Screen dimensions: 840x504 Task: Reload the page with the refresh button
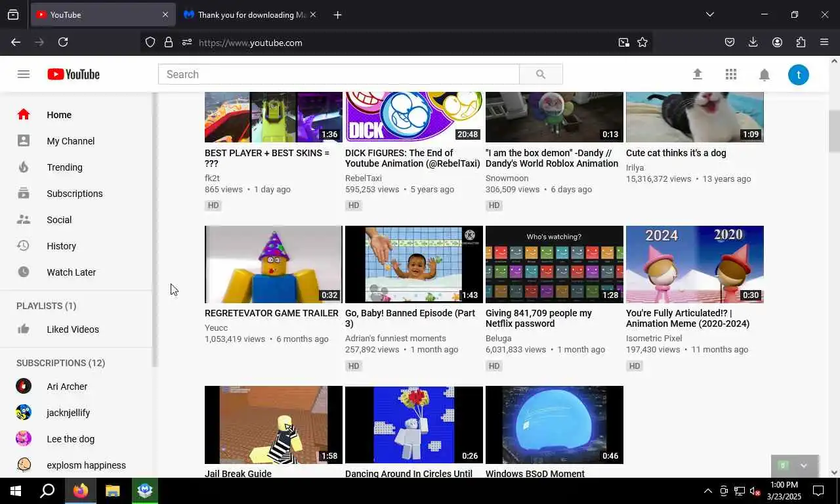pos(63,42)
